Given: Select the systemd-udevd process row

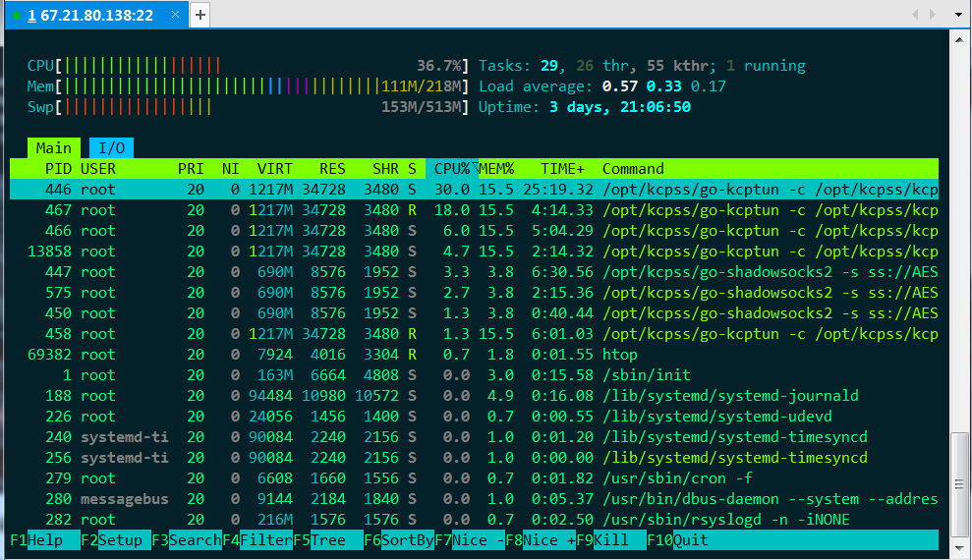Looking at the screenshot, I should point(475,417).
